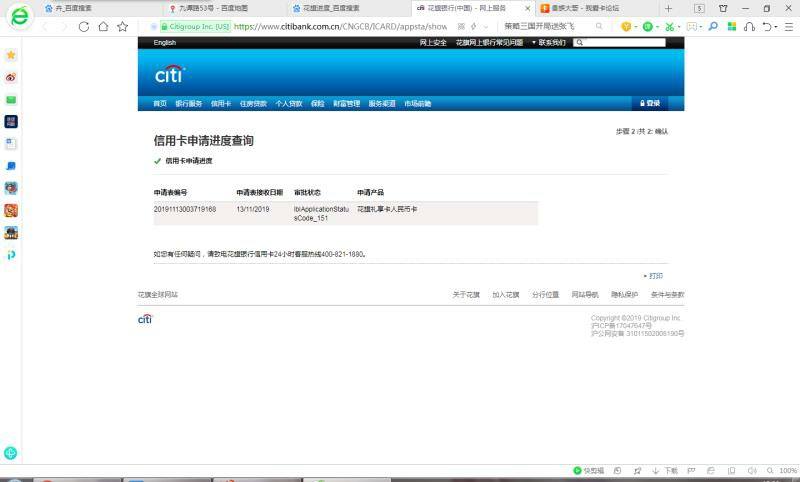The height and width of the screenshot is (482, 800).
Task: Click the browser address bar URL
Action: (340, 27)
